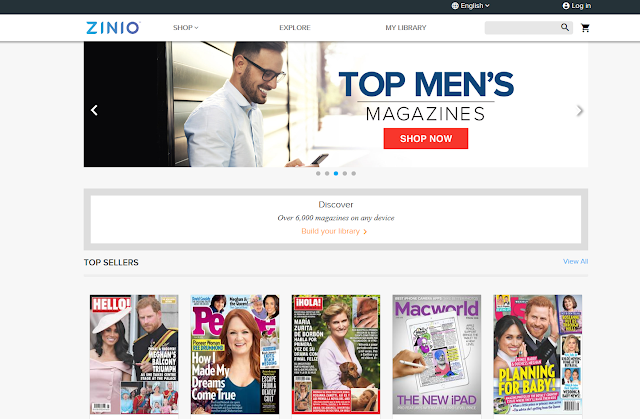Screen dimensions: 640x419
Task: Select the first carousel dot
Action: [318, 173]
